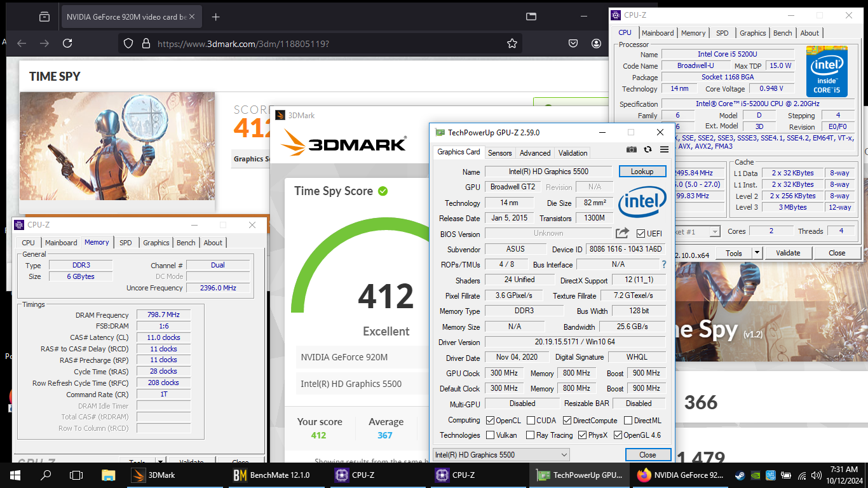Click the GPU-Z Name field Intel HD Graphics 5500
The height and width of the screenshot is (488, 868).
548,172
